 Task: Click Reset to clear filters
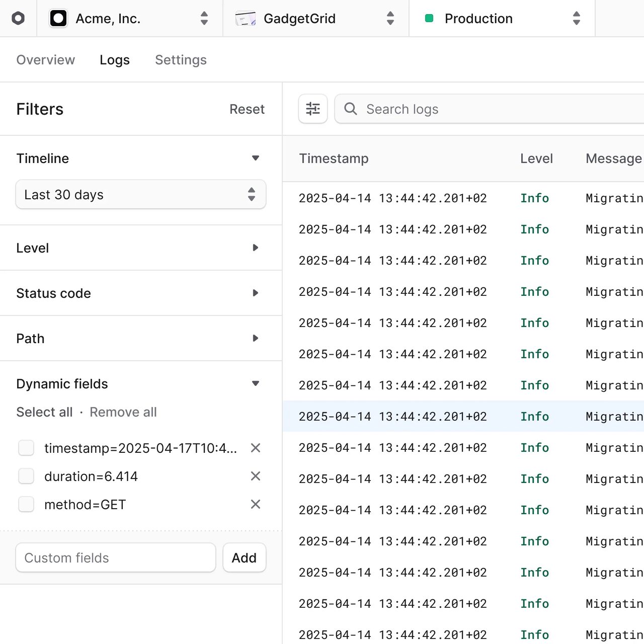(247, 109)
